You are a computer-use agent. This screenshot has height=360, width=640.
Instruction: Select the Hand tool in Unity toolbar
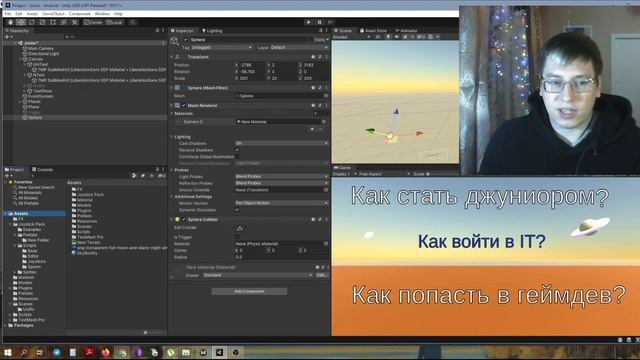[10, 22]
